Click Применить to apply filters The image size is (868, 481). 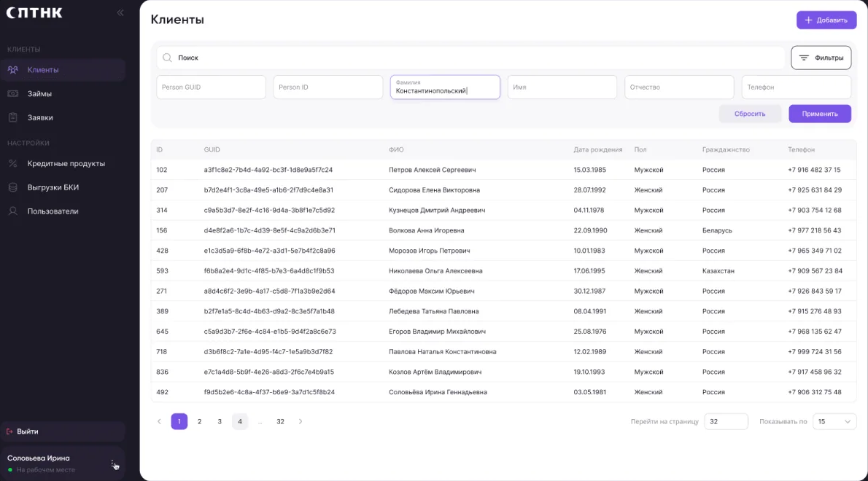820,114
